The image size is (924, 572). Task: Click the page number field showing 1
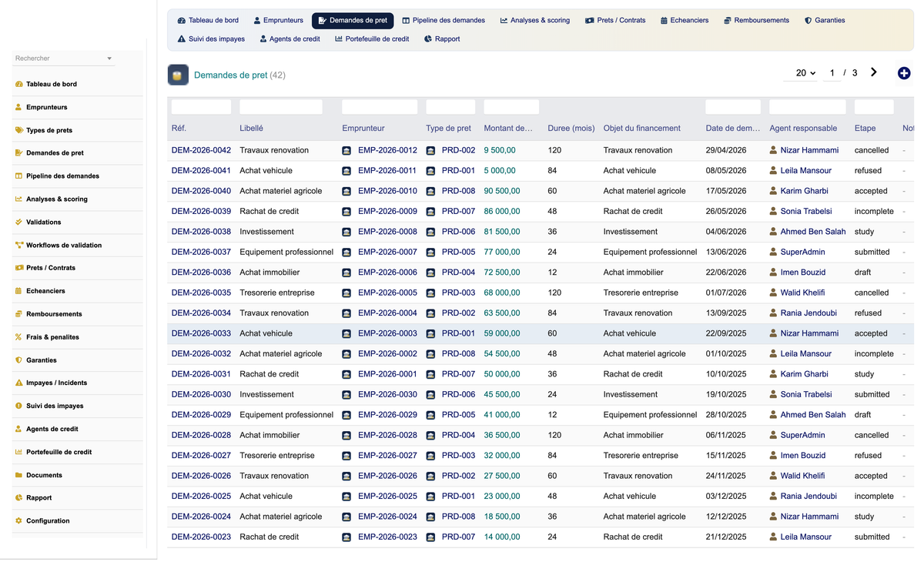pyautogui.click(x=832, y=73)
